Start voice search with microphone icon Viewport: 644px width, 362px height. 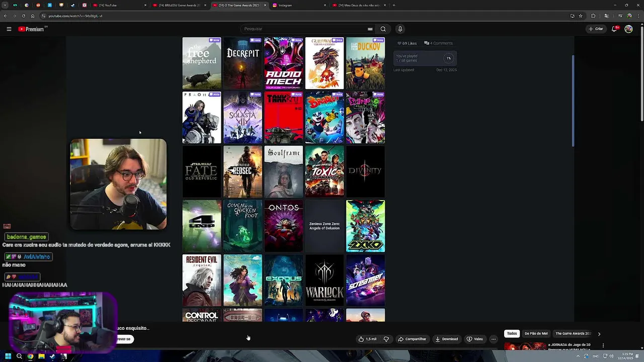click(400, 29)
